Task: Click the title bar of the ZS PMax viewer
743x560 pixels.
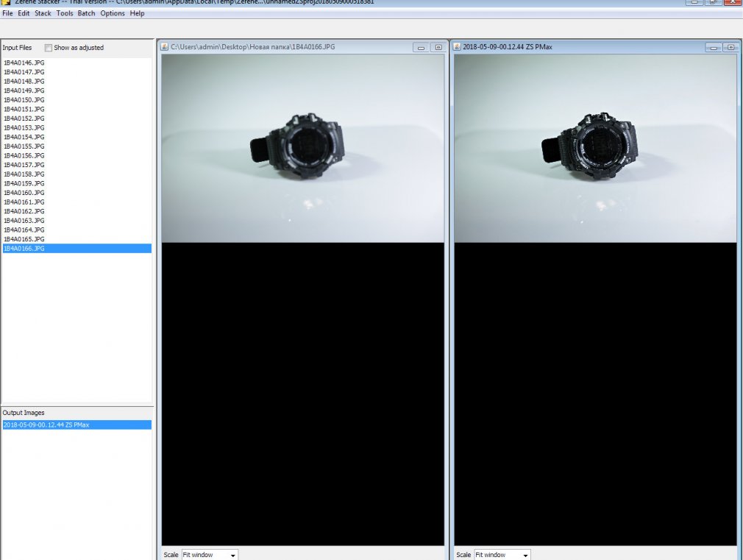Action: coord(595,47)
